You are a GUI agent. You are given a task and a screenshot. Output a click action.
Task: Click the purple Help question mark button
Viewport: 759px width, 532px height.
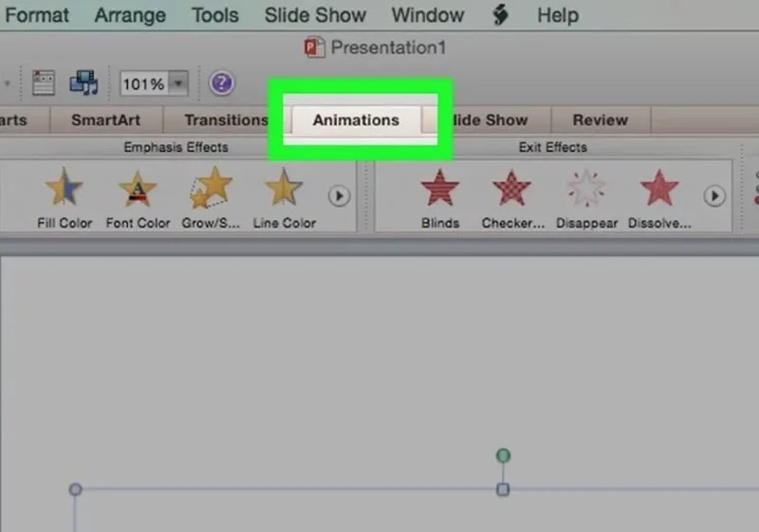(x=221, y=83)
